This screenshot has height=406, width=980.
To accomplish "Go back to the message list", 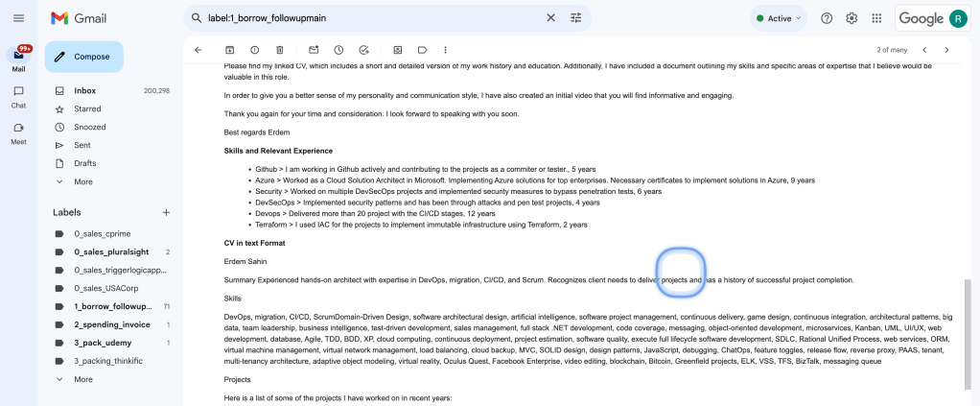I will tap(198, 50).
